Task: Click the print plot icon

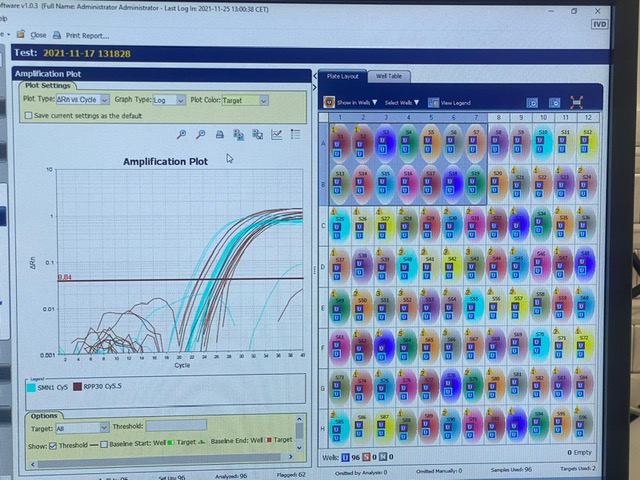Action: [220, 134]
